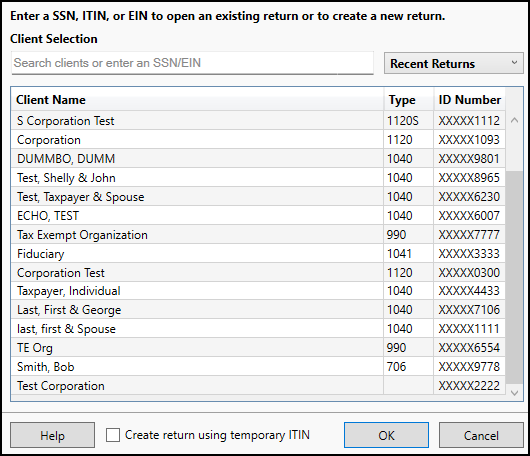Open the Recent Returns dropdown

[x=454, y=63]
